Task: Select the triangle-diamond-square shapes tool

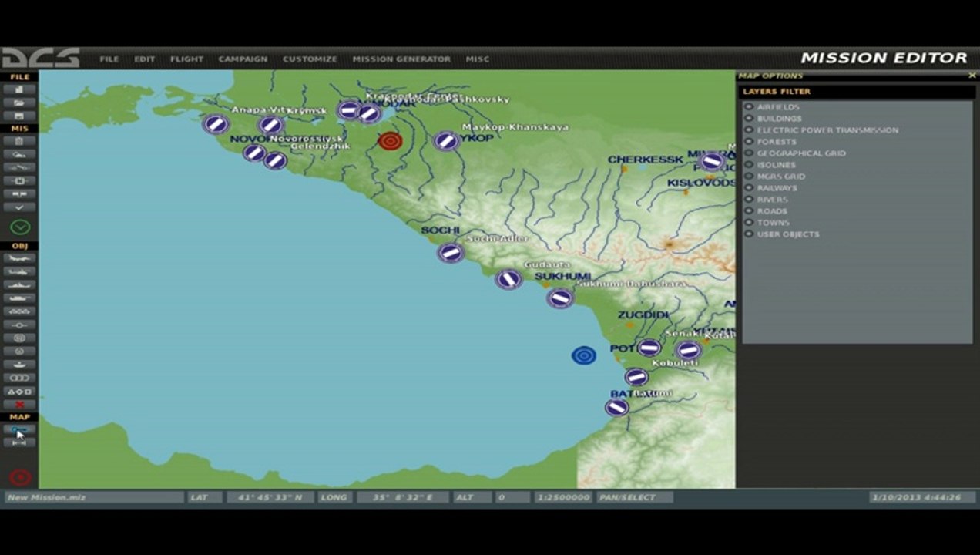Action: [x=19, y=392]
